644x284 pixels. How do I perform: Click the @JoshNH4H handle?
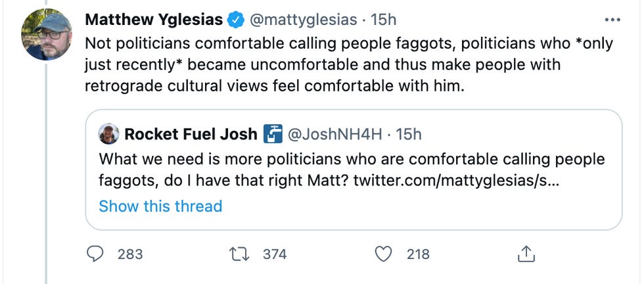(x=334, y=134)
